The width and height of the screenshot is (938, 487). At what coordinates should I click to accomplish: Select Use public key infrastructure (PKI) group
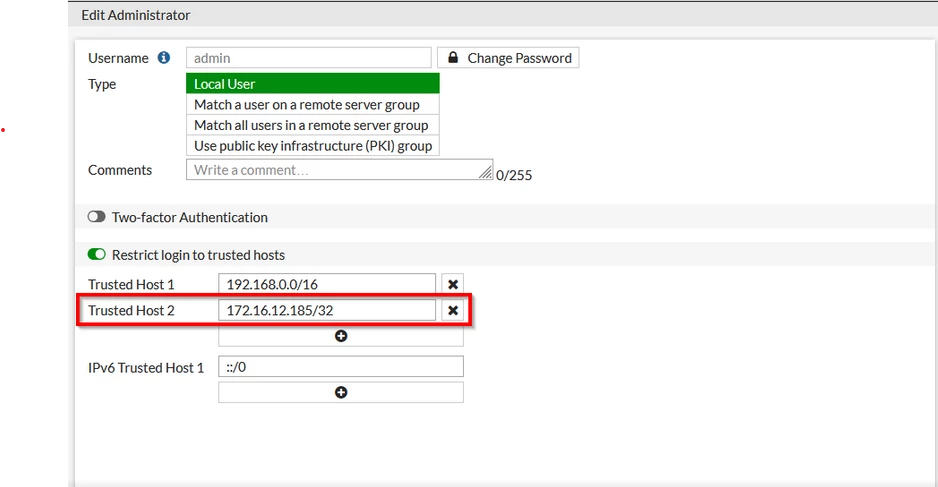pyautogui.click(x=313, y=145)
